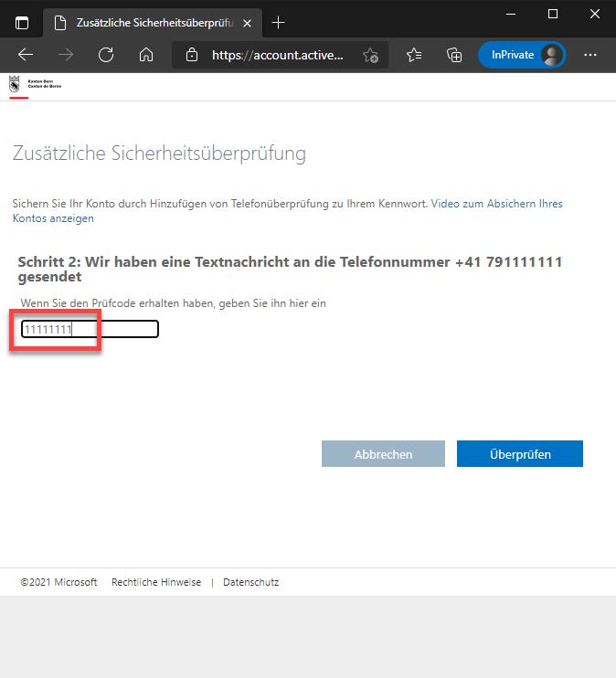Screen dimensions: 616x678
Task: Open the Datenschutz footer link
Action: pos(250,582)
